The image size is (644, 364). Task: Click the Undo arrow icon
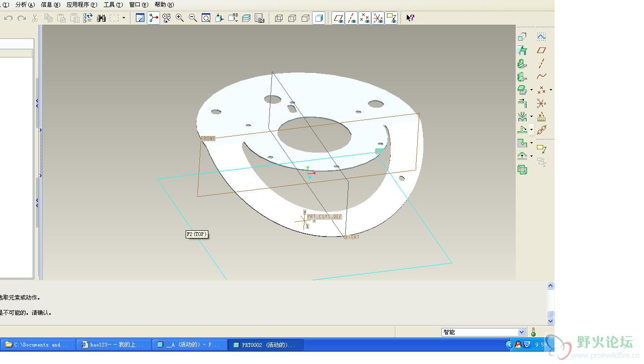(x=8, y=18)
